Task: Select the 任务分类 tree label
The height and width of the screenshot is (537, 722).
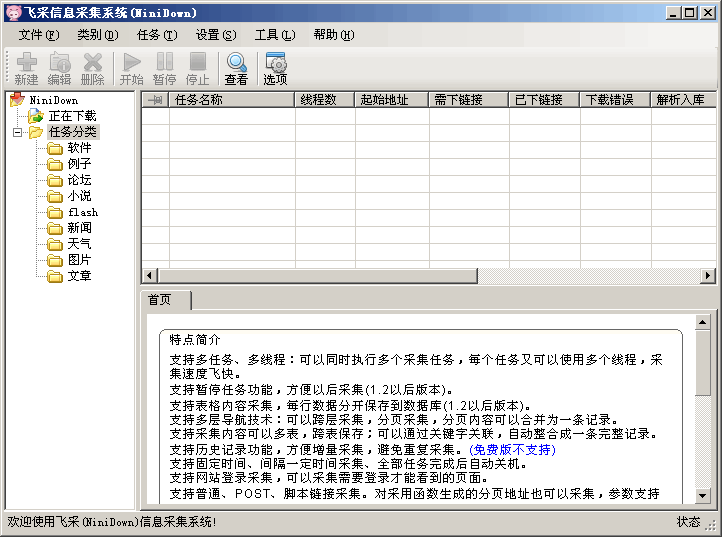Action: pyautogui.click(x=73, y=132)
